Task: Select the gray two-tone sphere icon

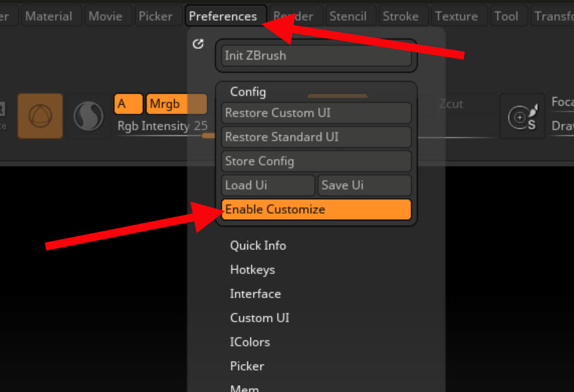Action: (x=88, y=116)
